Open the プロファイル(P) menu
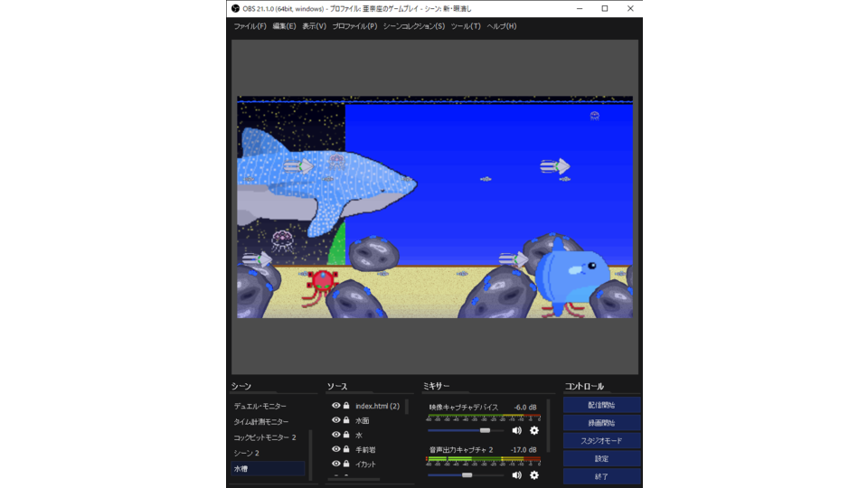Viewport: 868px width, 488px height. [354, 26]
